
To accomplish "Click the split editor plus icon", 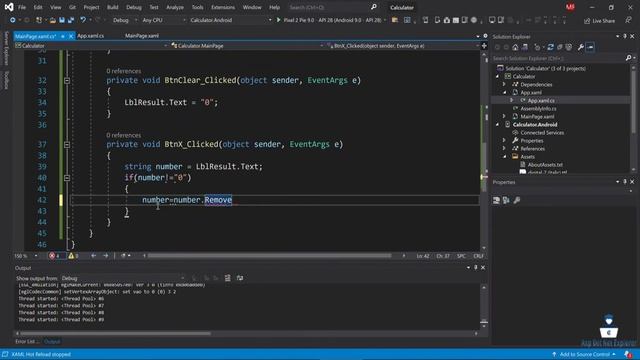I will tap(484, 46).
